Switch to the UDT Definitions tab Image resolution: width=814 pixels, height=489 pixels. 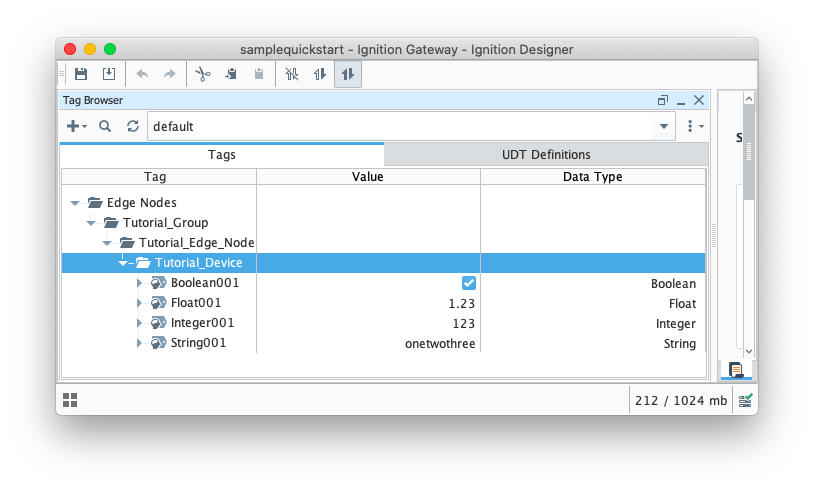pyautogui.click(x=546, y=155)
